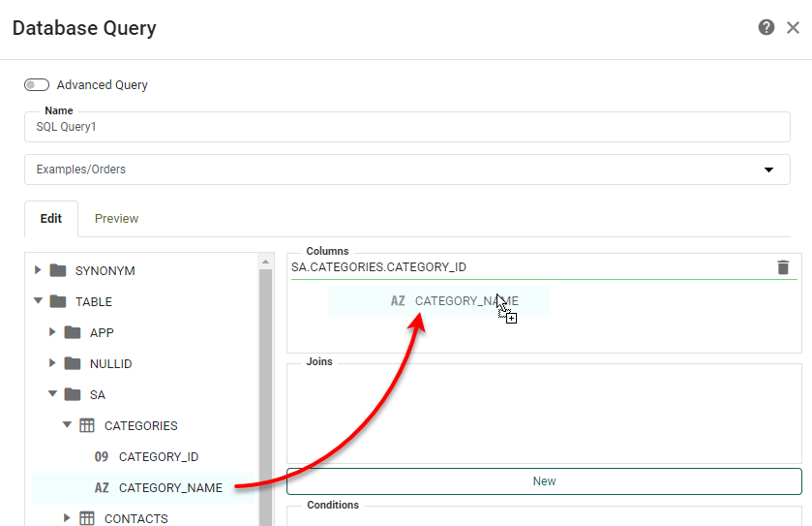Image resolution: width=812 pixels, height=526 pixels.
Task: Click the APP folder icon
Action: [73, 332]
